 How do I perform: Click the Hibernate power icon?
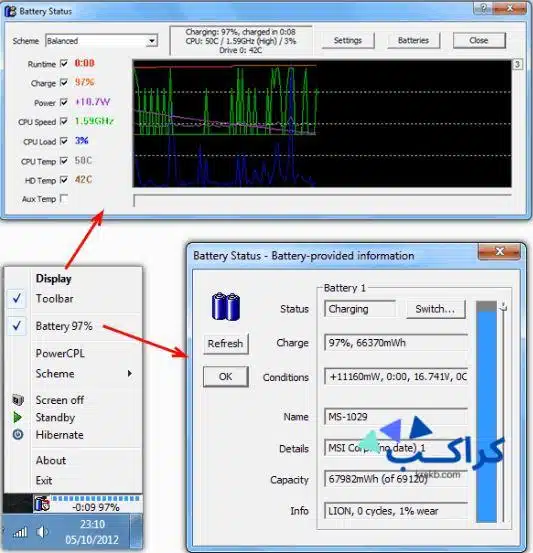tap(18, 434)
